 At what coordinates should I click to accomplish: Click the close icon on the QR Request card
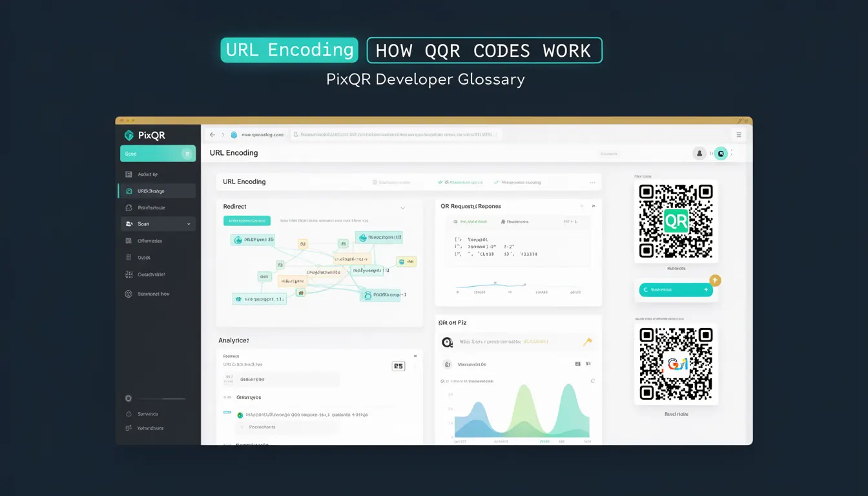(x=593, y=206)
